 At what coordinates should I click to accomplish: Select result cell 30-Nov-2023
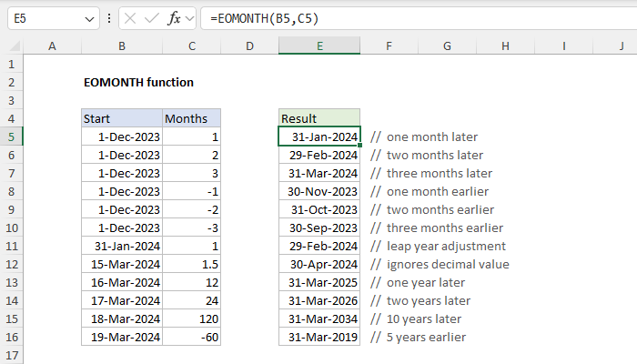click(319, 191)
